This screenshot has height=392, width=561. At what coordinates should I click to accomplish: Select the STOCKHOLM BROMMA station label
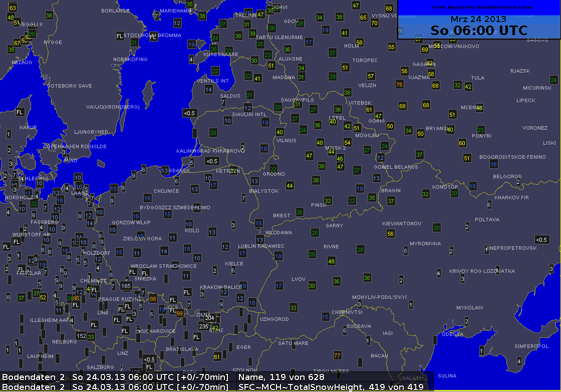[x=145, y=36]
